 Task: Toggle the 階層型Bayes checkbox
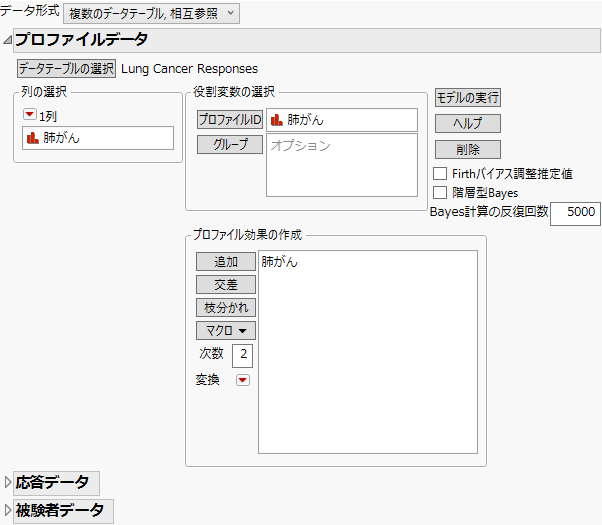(440, 192)
